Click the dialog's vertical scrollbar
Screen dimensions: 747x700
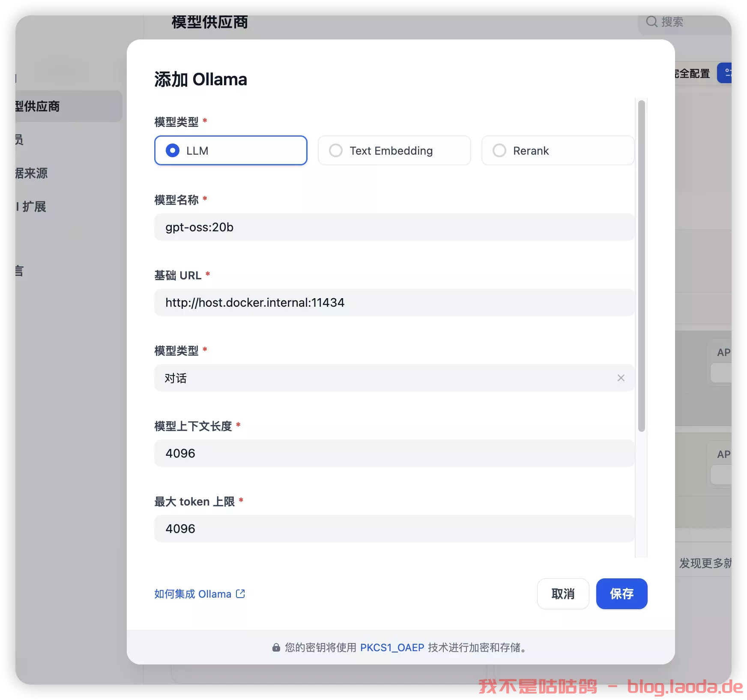click(x=641, y=266)
